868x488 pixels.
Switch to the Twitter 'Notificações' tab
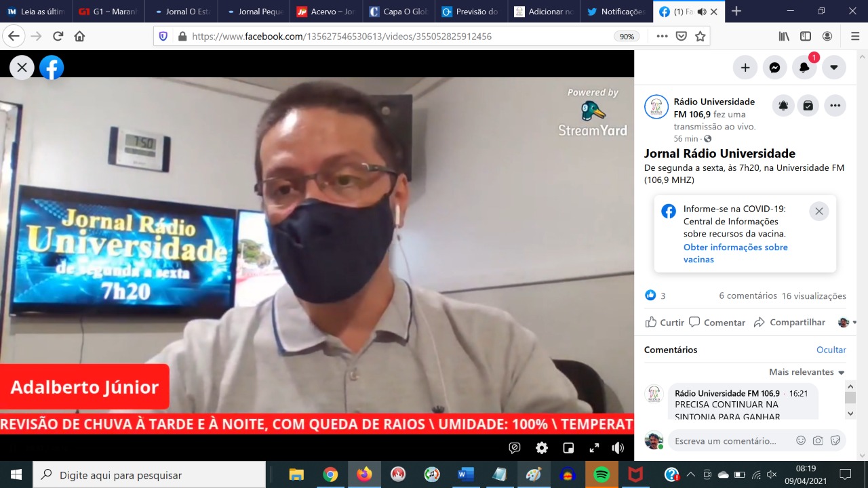[617, 12]
